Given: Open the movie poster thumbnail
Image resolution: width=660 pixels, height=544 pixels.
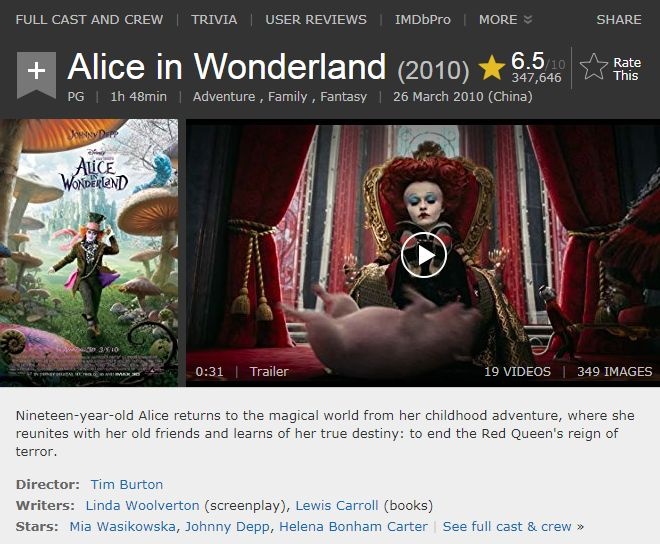Looking at the screenshot, I should tap(89, 253).
